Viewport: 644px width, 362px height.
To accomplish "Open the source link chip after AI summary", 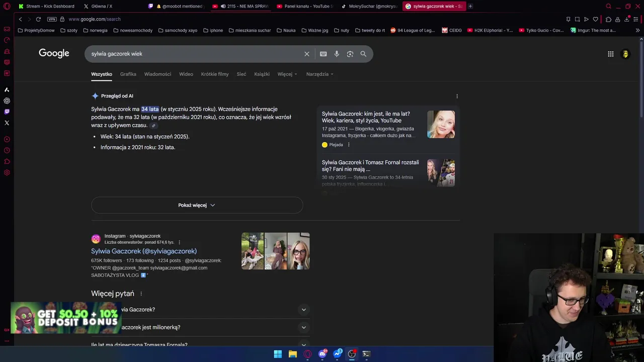I will pos(153,126).
